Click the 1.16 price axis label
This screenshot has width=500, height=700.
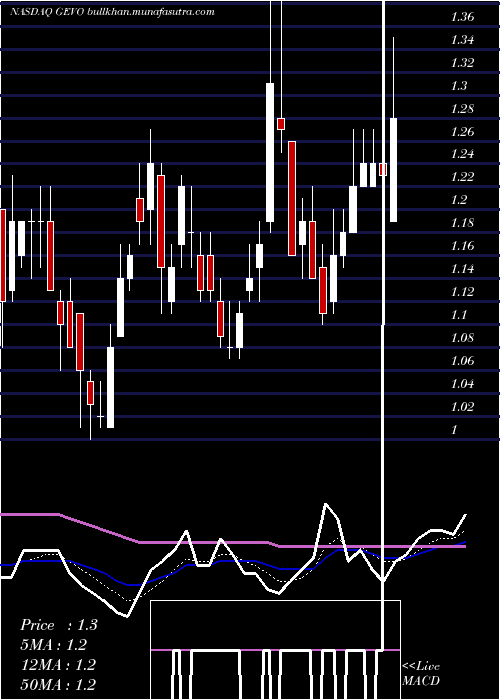pos(462,246)
